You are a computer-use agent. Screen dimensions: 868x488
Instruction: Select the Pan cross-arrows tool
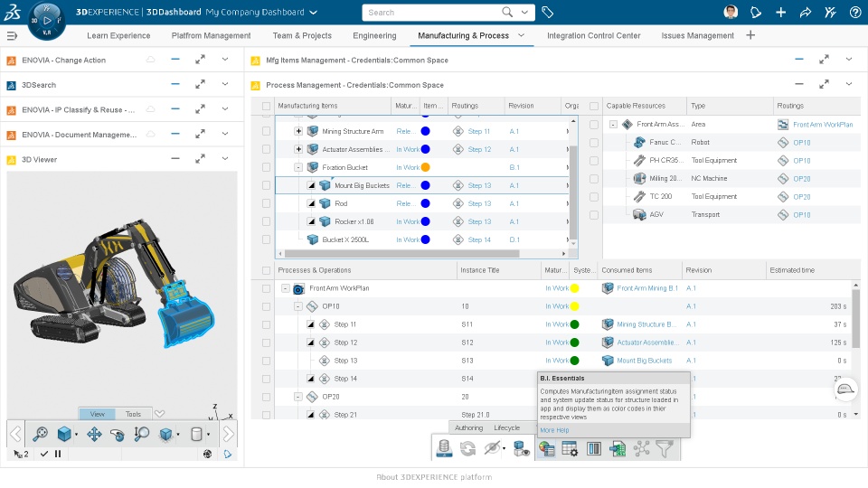[x=94, y=435]
